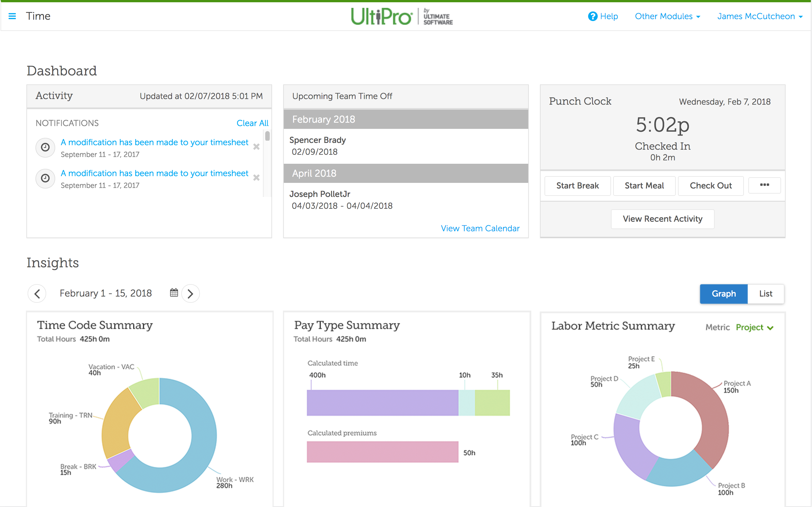
Task: Expand the Other Modules dropdown
Action: [667, 16]
